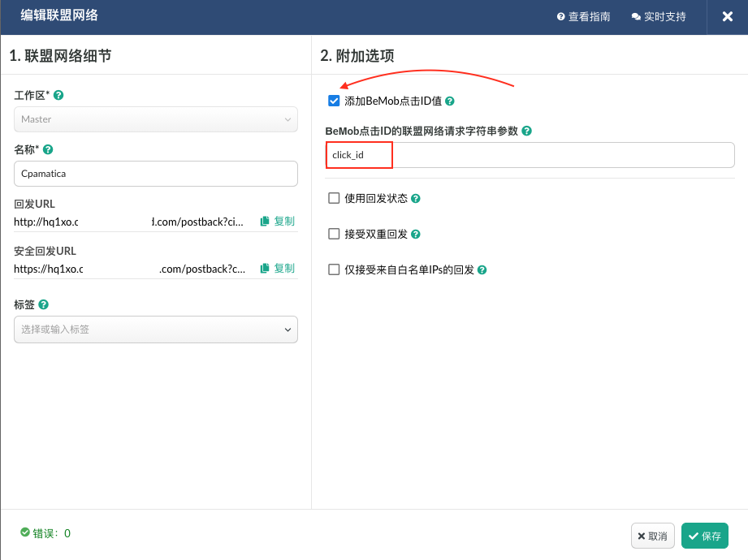Click help icon next to 工作区 label
The image size is (748, 560).
58,95
